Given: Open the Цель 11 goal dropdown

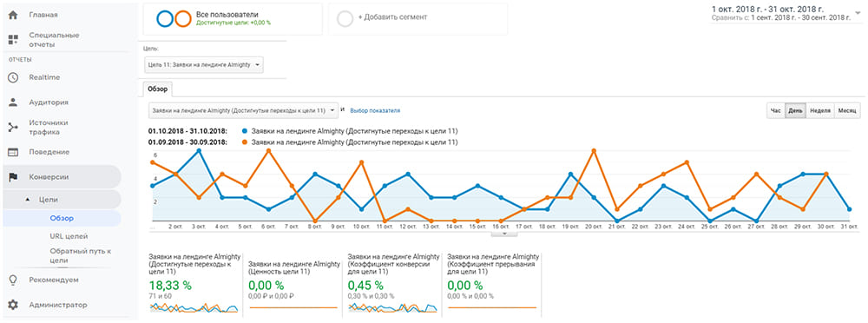Looking at the screenshot, I should pyautogui.click(x=204, y=65).
